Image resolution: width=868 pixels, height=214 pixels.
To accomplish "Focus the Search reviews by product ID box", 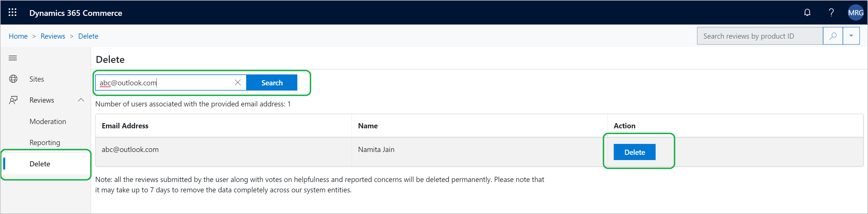I will click(760, 36).
